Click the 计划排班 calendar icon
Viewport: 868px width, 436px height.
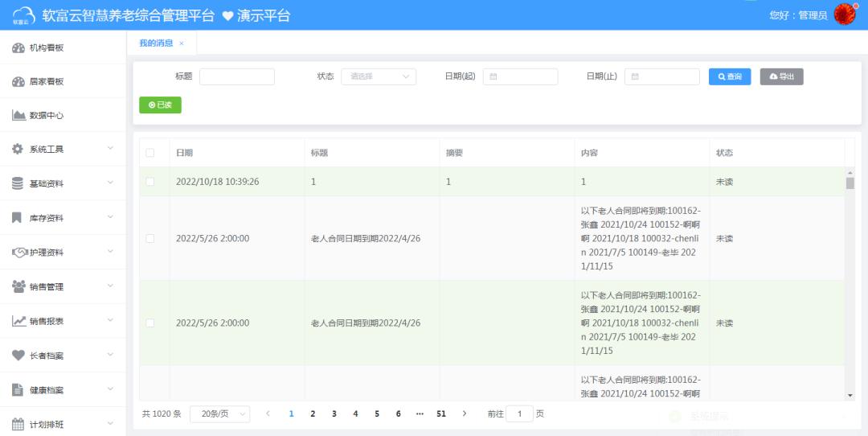click(x=18, y=425)
